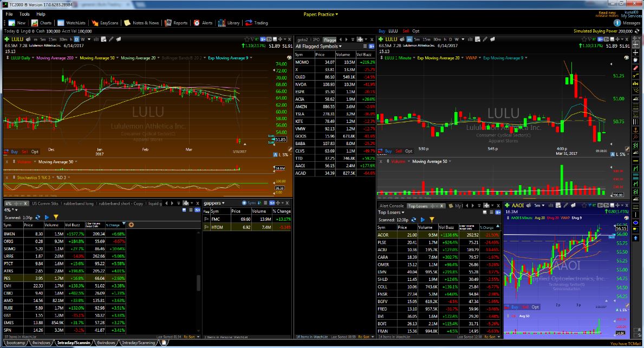Run the 4% scan play button
Screen dimensions: 644x348
coord(47,218)
